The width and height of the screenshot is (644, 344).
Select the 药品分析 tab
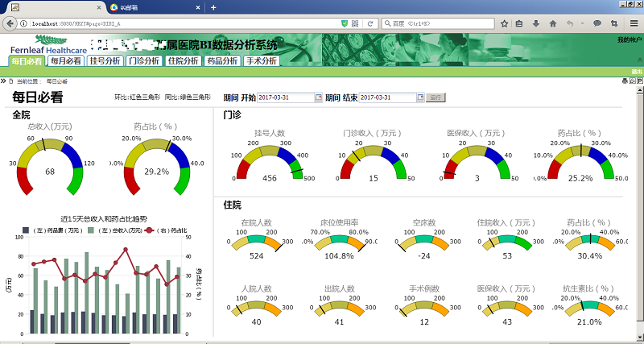pos(221,60)
